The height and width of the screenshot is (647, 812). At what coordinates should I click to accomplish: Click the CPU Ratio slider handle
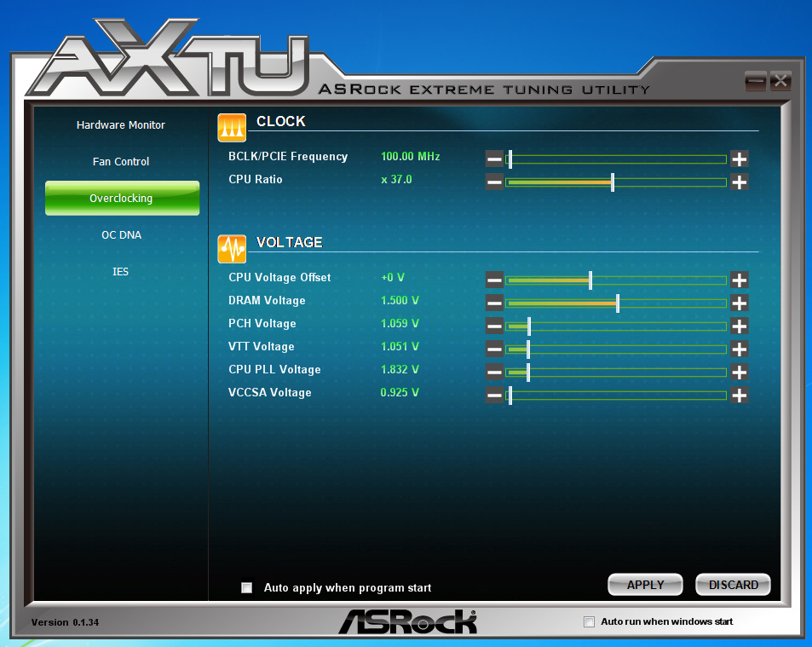(x=613, y=182)
